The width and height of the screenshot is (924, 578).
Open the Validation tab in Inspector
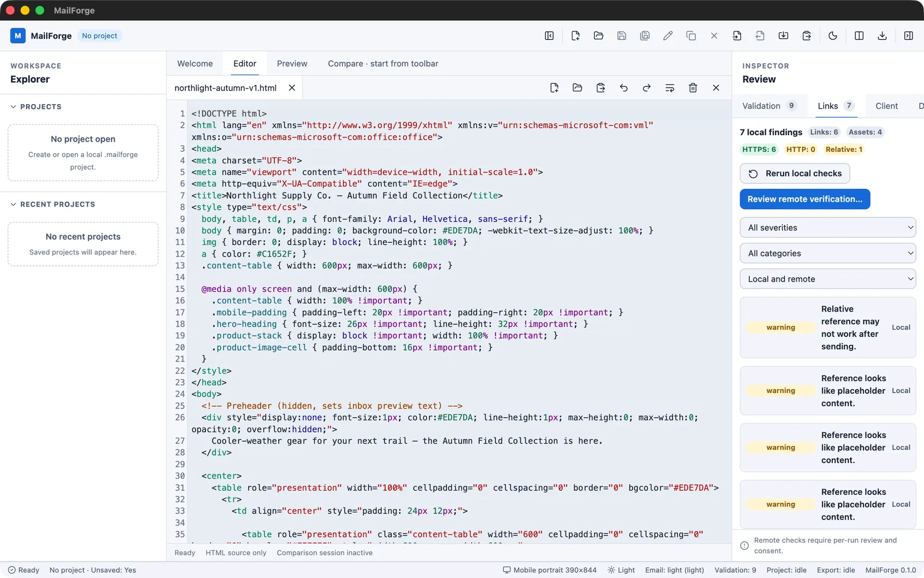pos(769,106)
